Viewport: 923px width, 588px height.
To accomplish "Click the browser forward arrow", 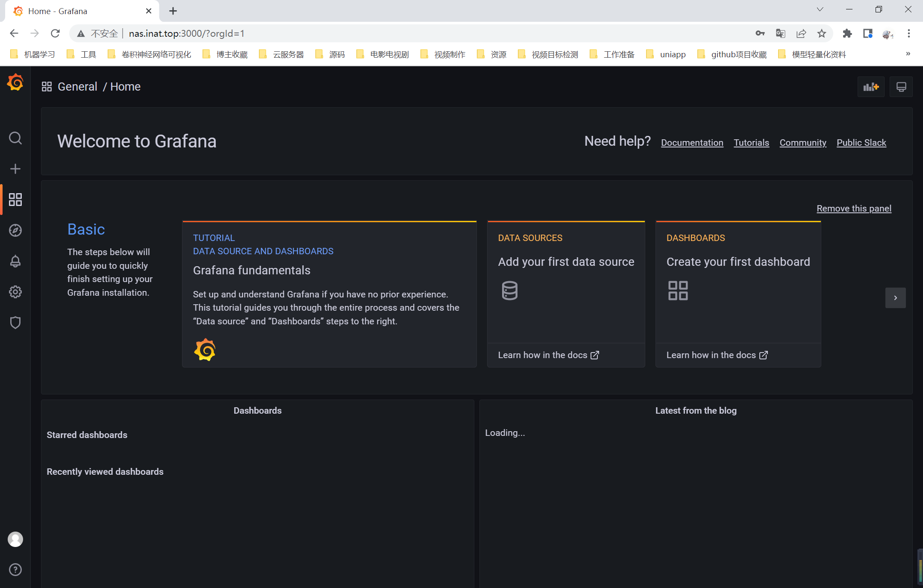I will pyautogui.click(x=35, y=33).
